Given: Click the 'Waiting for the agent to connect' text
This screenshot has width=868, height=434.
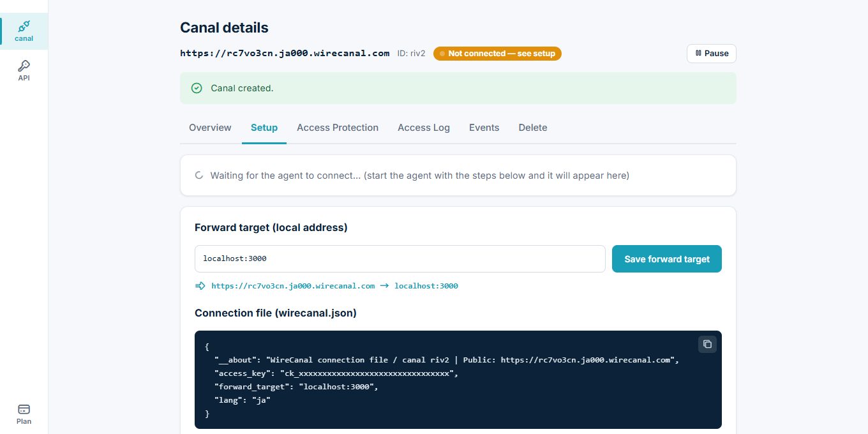Looking at the screenshot, I should pos(420,175).
